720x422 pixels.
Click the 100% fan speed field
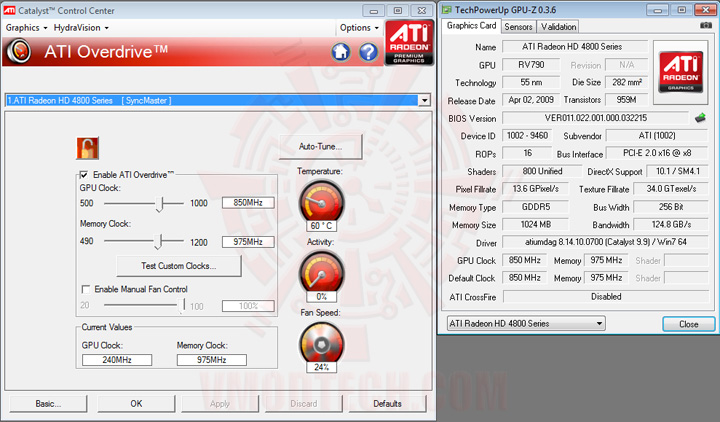tap(248, 306)
